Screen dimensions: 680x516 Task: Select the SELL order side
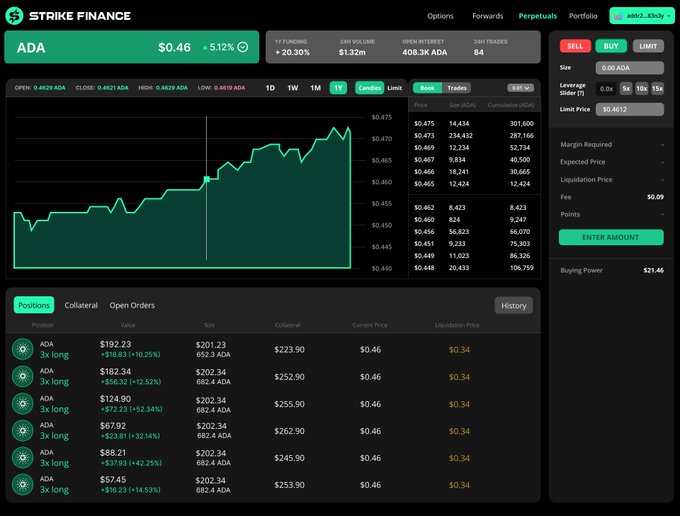[575, 46]
